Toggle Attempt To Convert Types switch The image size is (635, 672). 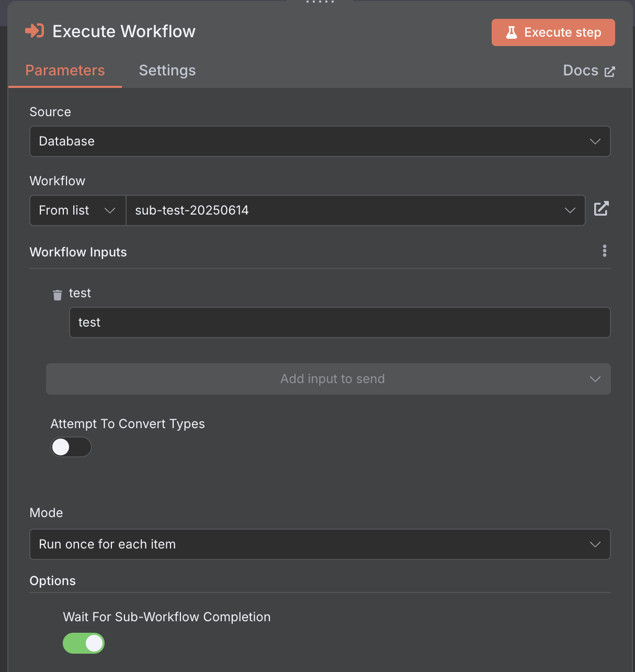click(x=71, y=447)
